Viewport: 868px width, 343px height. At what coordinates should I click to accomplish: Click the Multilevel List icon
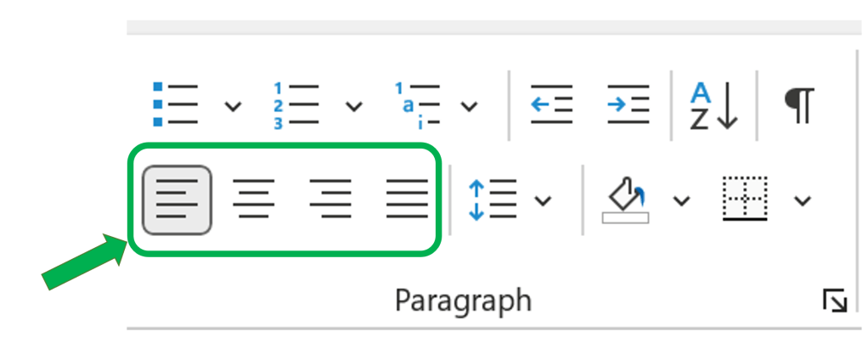click(417, 104)
